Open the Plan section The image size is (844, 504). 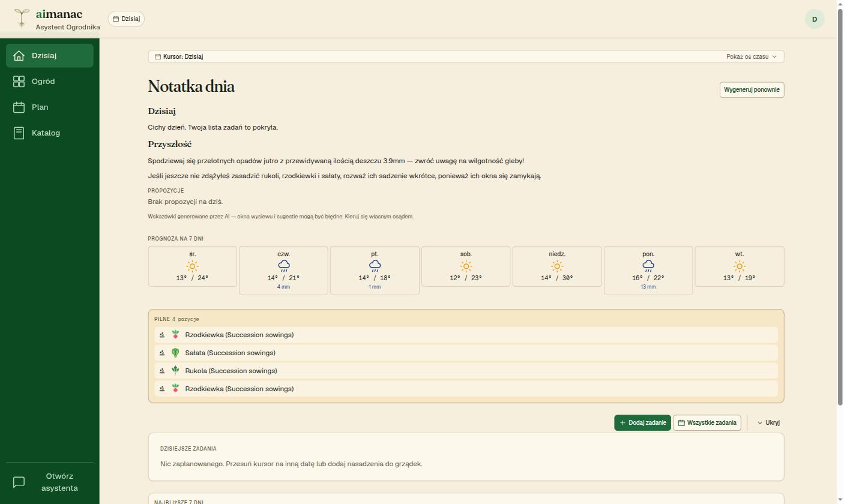tap(50, 107)
